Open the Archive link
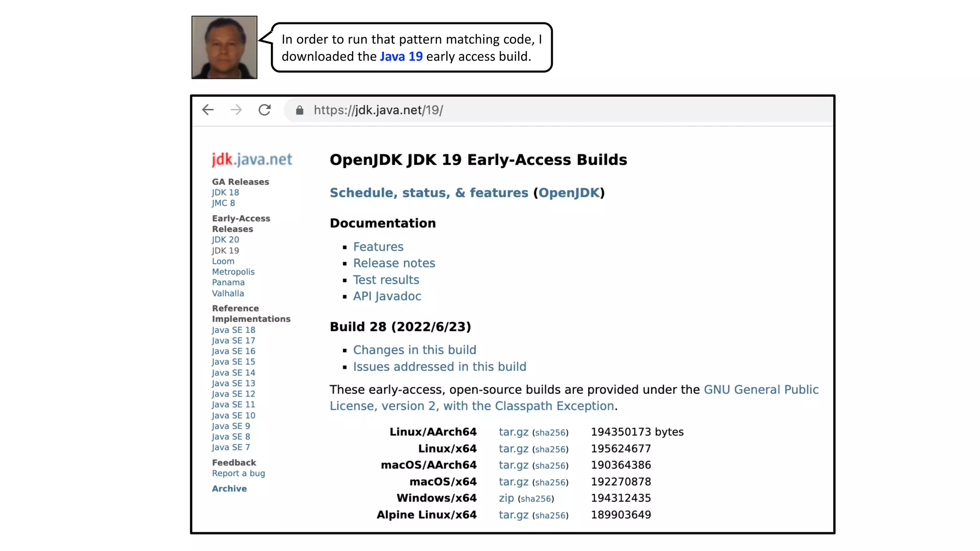The width and height of the screenshot is (980, 551). [229, 488]
